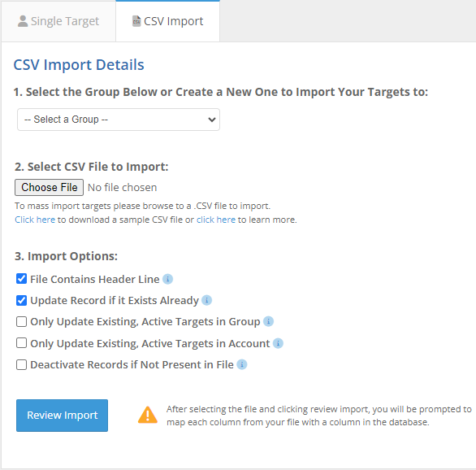The width and height of the screenshot is (476, 470).
Task: Click the CSV file icon on the tab
Action: [x=136, y=21]
